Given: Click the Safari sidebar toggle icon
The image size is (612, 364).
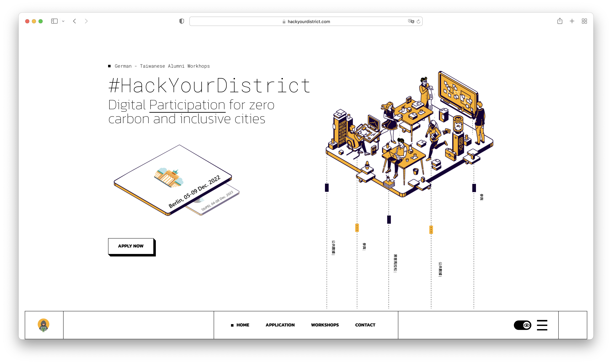Looking at the screenshot, I should pyautogui.click(x=54, y=21).
